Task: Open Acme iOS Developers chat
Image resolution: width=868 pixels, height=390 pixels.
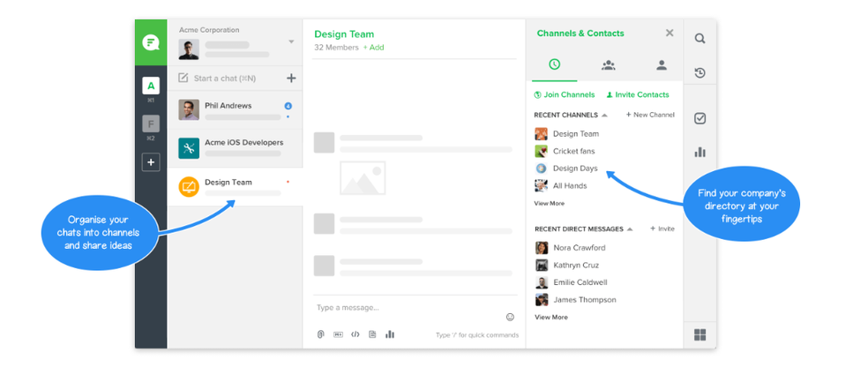Action: (235, 148)
